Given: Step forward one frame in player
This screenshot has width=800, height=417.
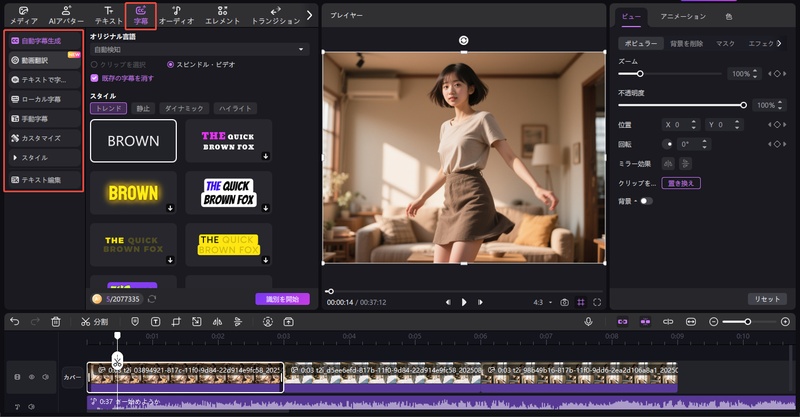Looking at the screenshot, I should click(480, 302).
